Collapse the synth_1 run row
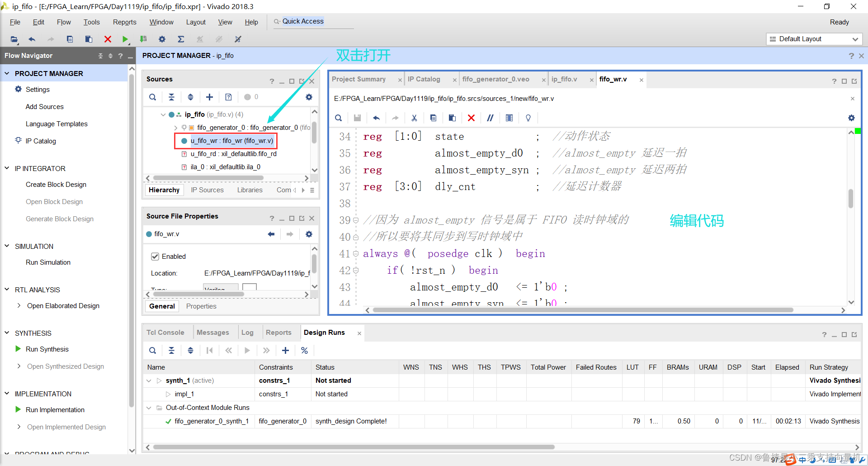This screenshot has height=466, width=868. [149, 381]
